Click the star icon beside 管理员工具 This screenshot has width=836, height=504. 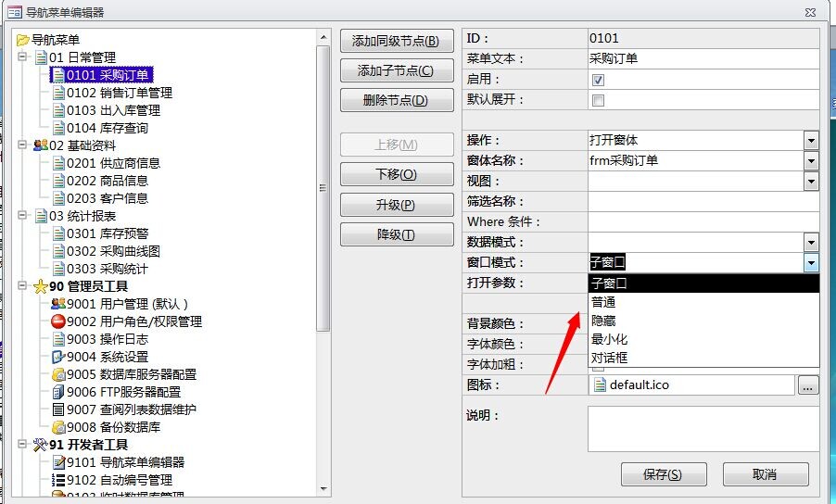click(x=40, y=286)
